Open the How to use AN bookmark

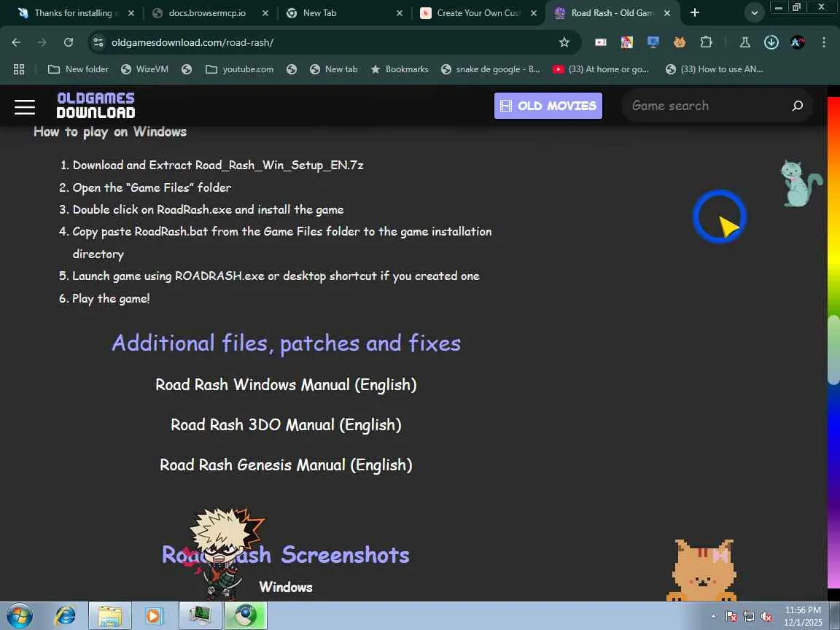(x=714, y=69)
